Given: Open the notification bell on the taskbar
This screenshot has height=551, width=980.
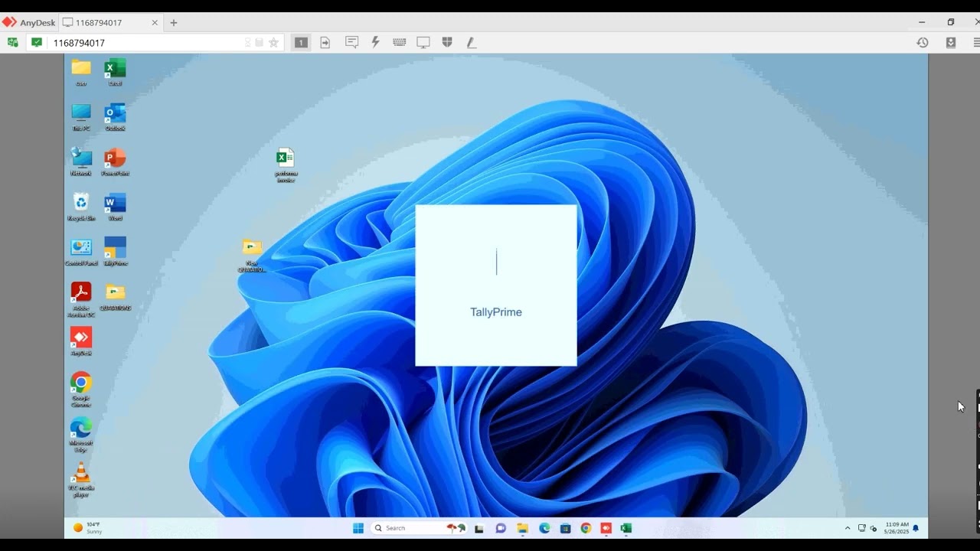Looking at the screenshot, I should point(916,528).
